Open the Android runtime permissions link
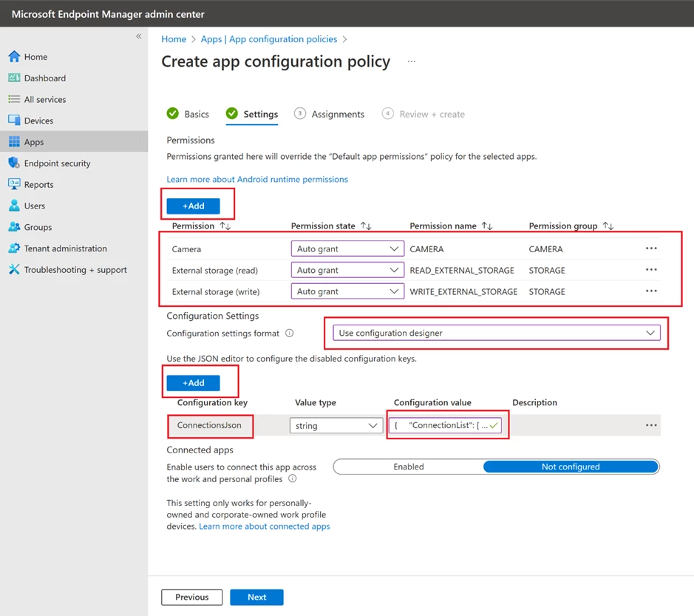 click(x=256, y=179)
